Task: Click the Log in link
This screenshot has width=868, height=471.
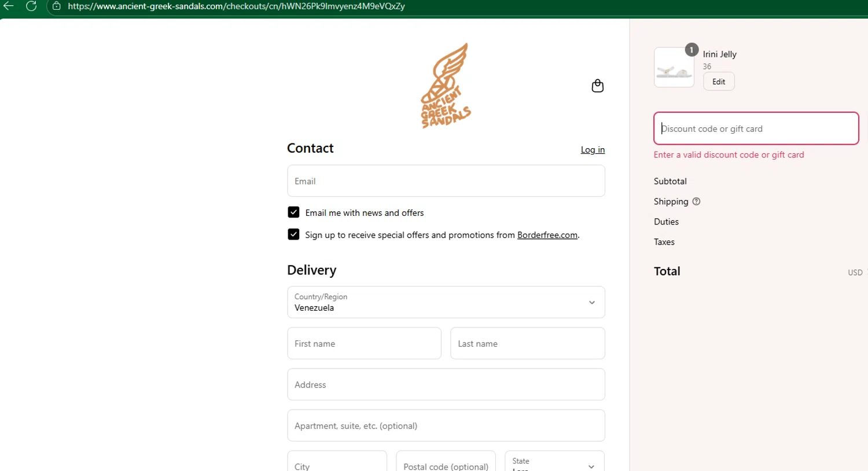Action: (x=593, y=150)
